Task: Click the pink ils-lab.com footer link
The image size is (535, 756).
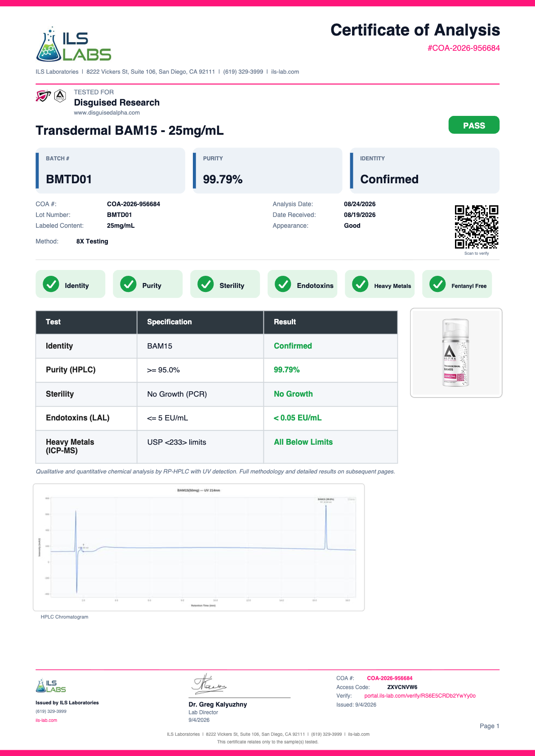Action: [x=46, y=720]
